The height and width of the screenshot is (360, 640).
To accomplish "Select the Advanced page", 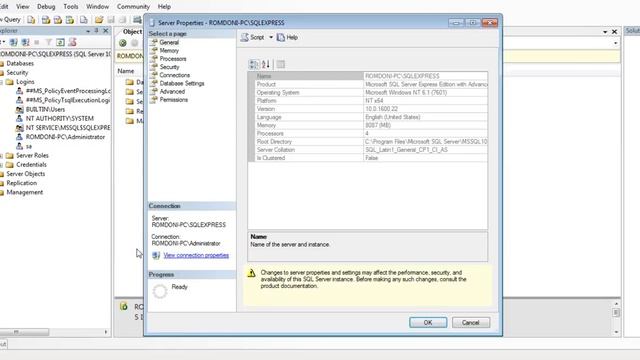I will 172,91.
